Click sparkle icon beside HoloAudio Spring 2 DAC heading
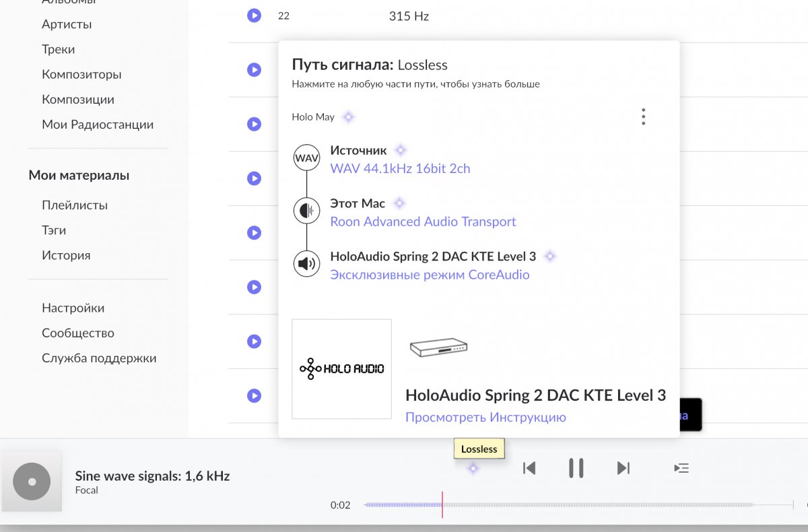 click(x=549, y=257)
